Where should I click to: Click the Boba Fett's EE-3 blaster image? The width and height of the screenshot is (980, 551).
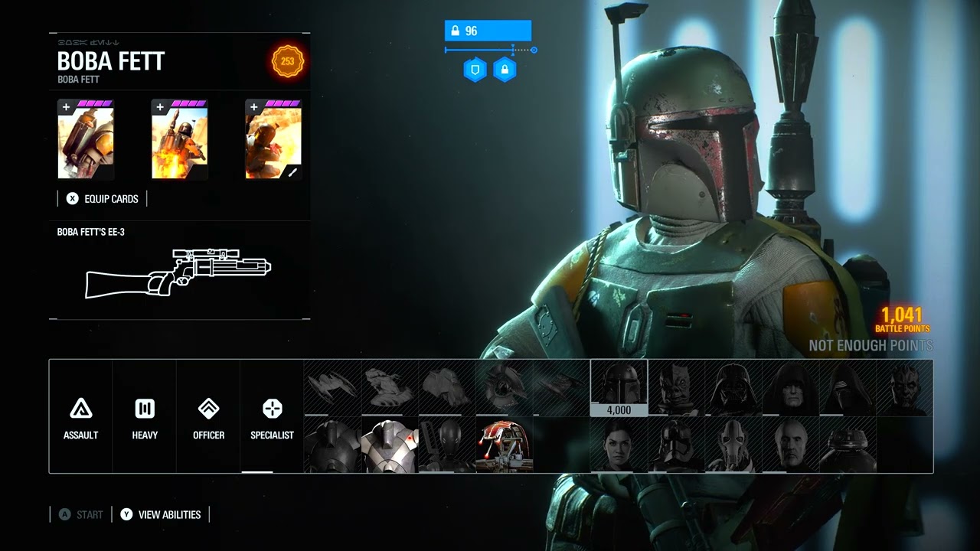point(178,274)
